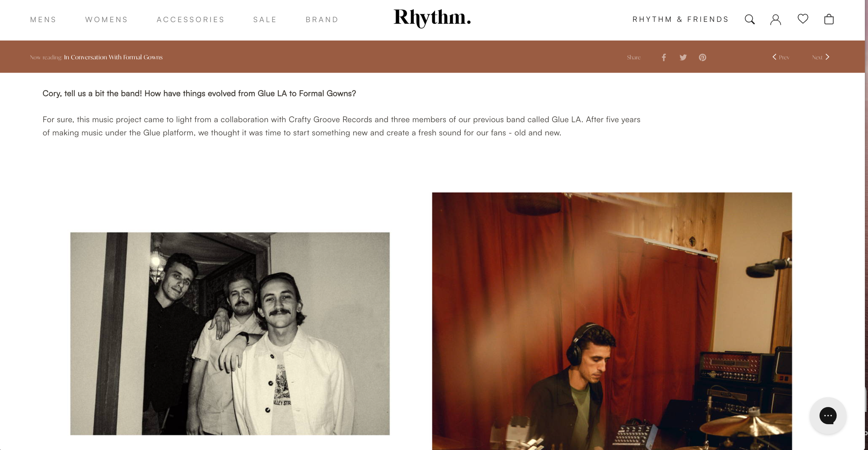Open the Accessories menu

(190, 20)
